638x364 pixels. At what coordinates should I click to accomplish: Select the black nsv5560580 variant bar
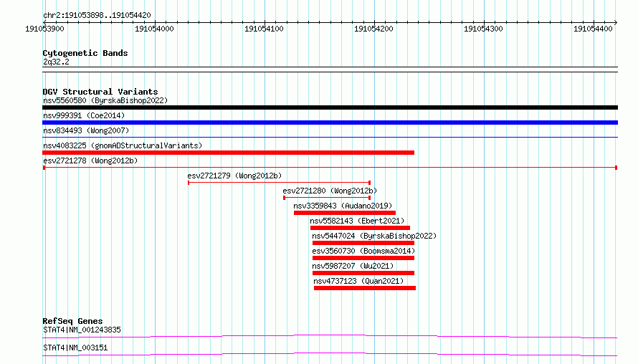330,107
